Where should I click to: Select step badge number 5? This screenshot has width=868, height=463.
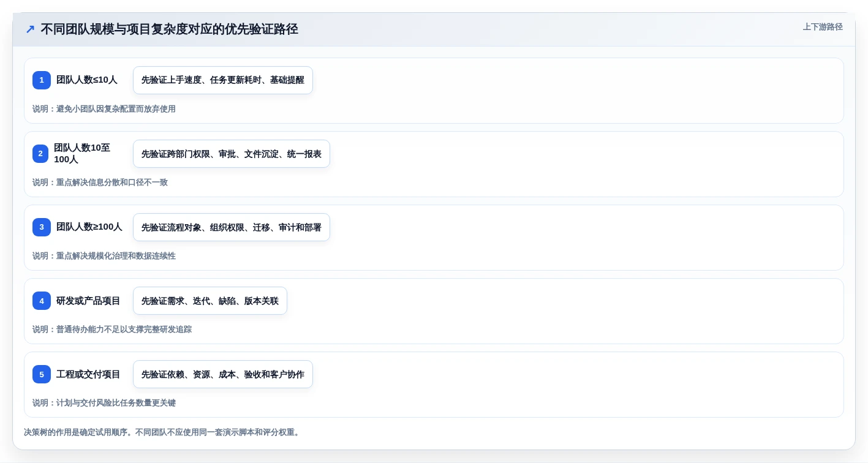(x=42, y=374)
